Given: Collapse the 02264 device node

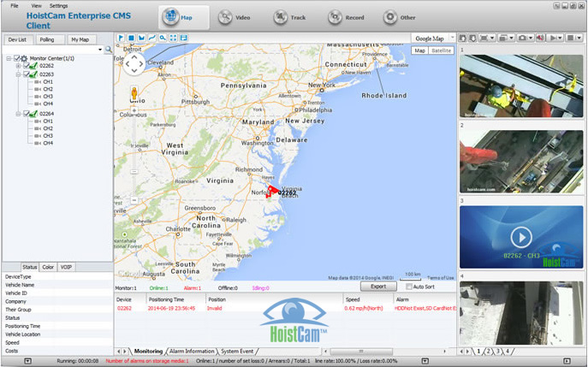Looking at the screenshot, I should pyautogui.click(x=18, y=114).
